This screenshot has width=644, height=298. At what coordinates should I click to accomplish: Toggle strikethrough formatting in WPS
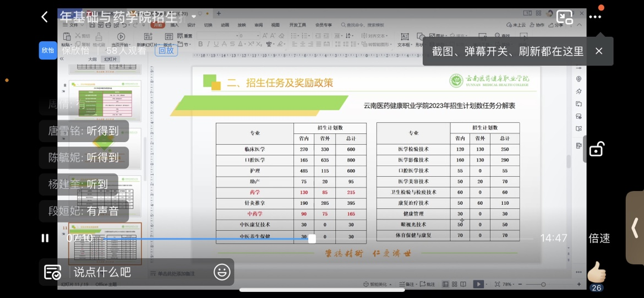(232, 44)
